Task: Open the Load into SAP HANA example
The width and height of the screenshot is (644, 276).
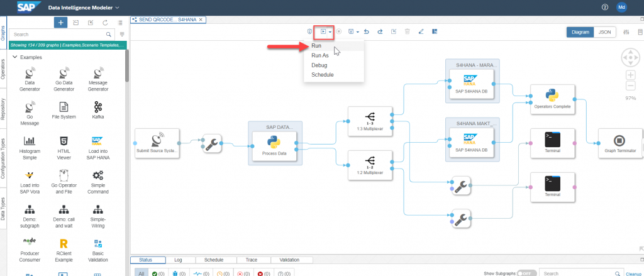Action: point(97,148)
